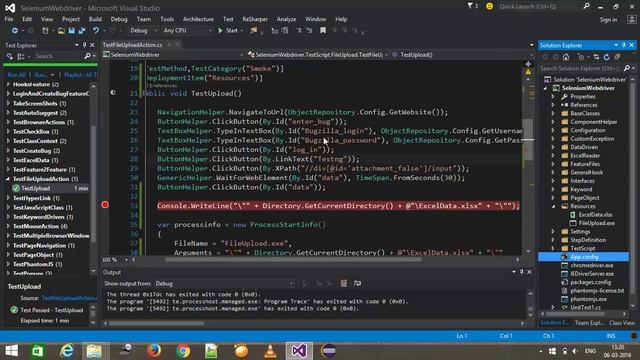
Task: Open the File menu
Action: pos(9,19)
